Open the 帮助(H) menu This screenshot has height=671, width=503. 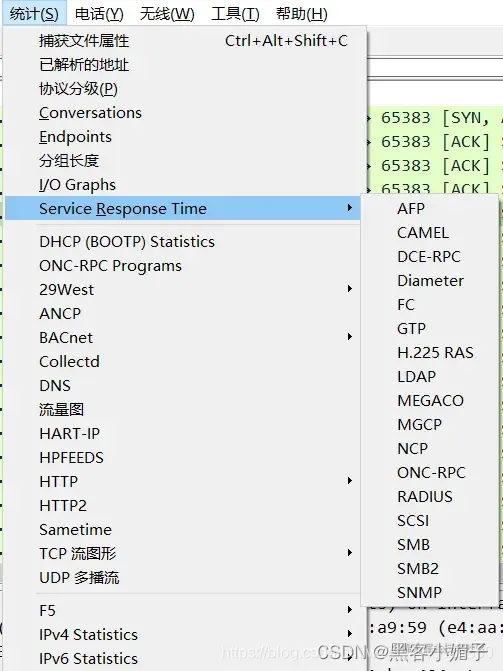coord(301,14)
